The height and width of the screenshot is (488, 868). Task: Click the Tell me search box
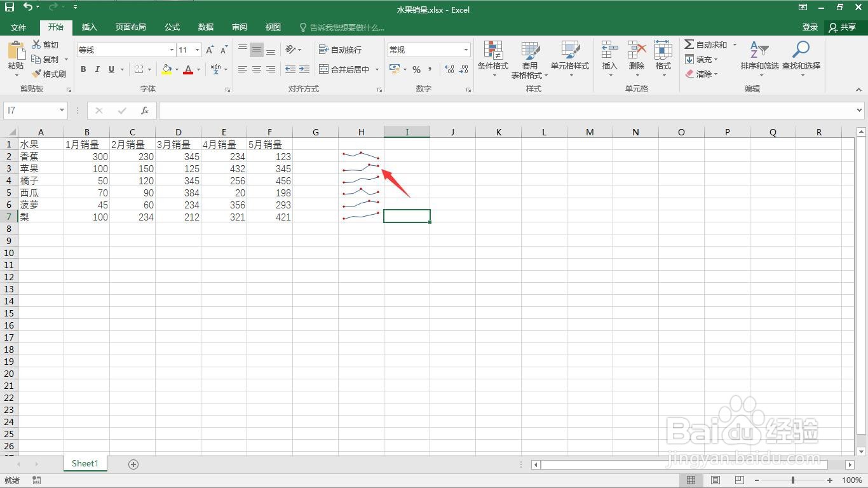pyautogui.click(x=342, y=27)
